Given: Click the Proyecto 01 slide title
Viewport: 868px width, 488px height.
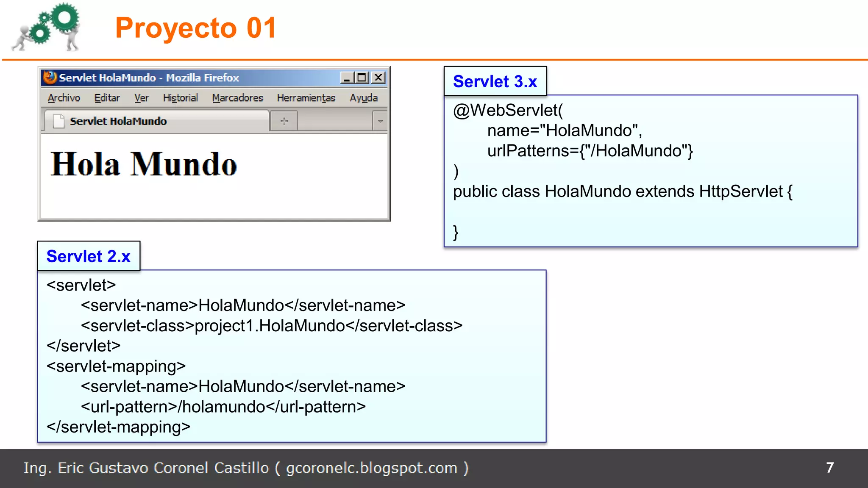Looking at the screenshot, I should tap(196, 28).
